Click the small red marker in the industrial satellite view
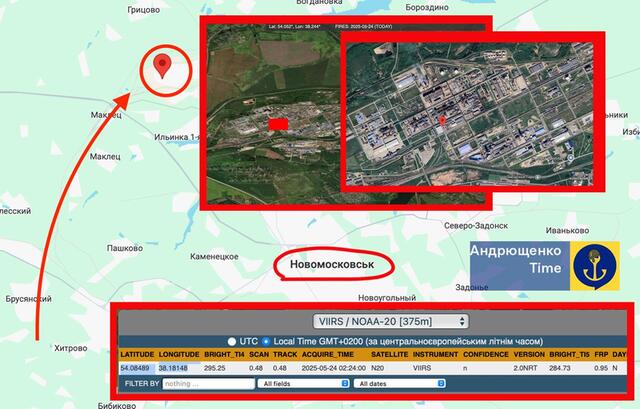This screenshot has height=409, width=640. coord(441,120)
